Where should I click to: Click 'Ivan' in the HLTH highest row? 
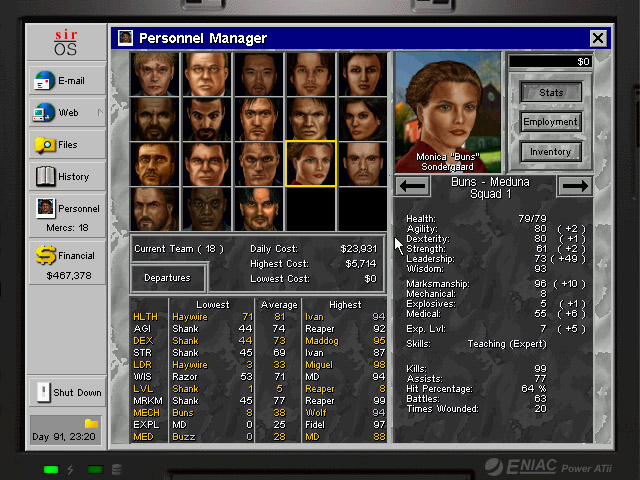[314, 317]
